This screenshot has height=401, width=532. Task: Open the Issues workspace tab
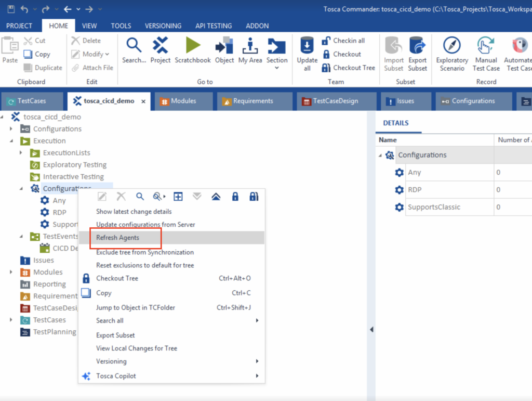406,101
